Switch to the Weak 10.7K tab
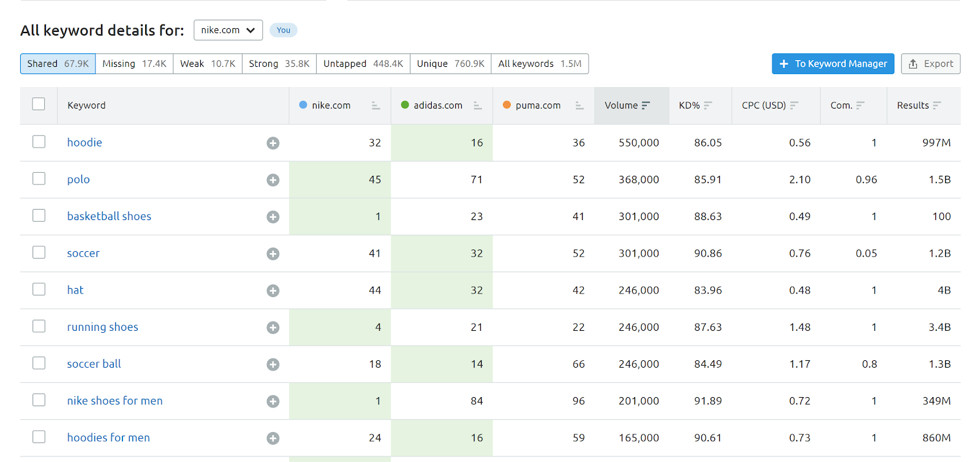Image resolution: width=980 pixels, height=462 pixels. [208, 64]
